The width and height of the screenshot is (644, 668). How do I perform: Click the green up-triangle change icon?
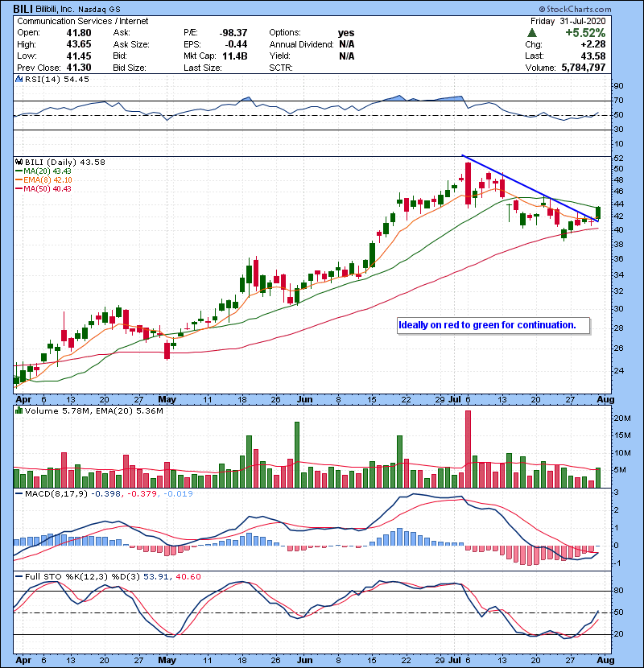pos(531,33)
